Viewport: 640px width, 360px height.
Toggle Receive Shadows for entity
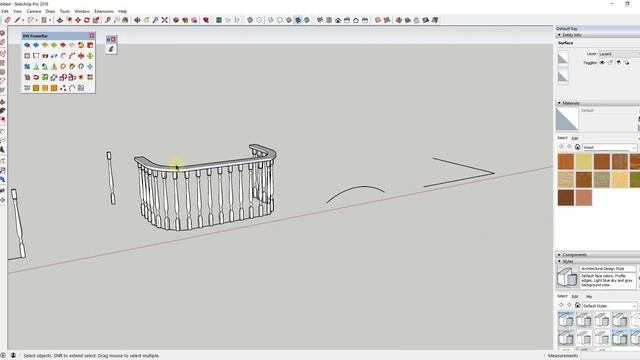(x=627, y=62)
